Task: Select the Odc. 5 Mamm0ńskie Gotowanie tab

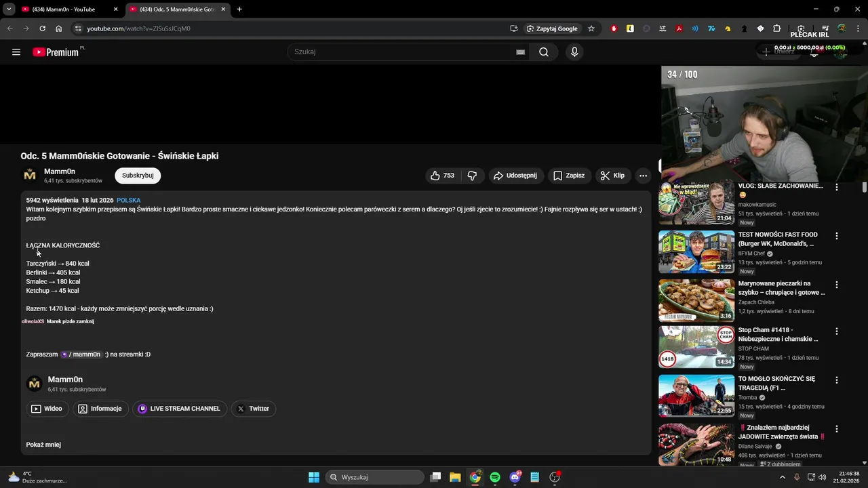Action: [x=178, y=9]
